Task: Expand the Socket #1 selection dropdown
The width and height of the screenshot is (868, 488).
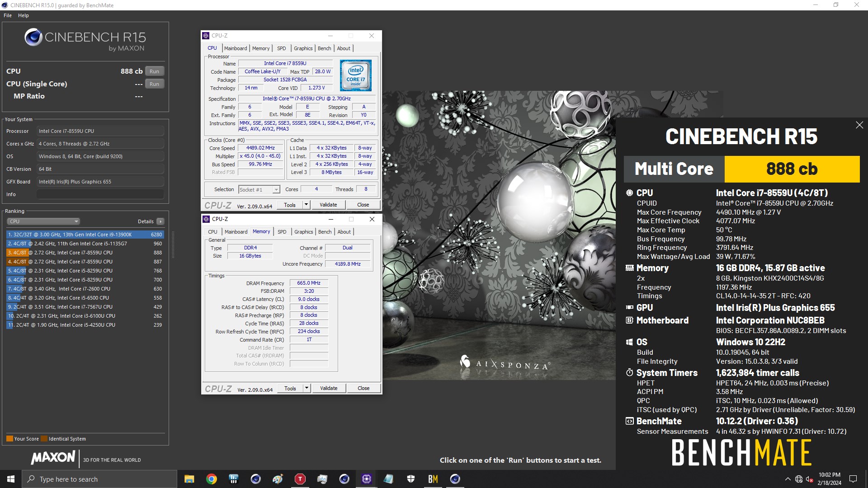Action: pos(259,190)
